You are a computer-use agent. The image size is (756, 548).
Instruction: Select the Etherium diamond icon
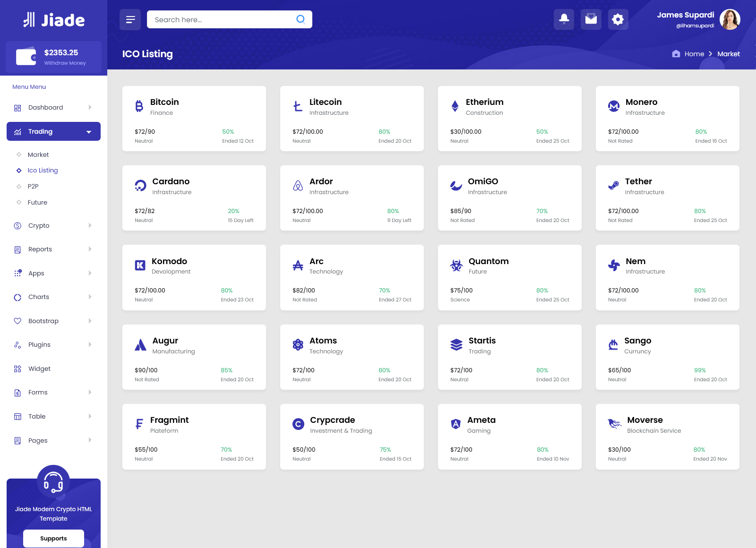click(455, 106)
